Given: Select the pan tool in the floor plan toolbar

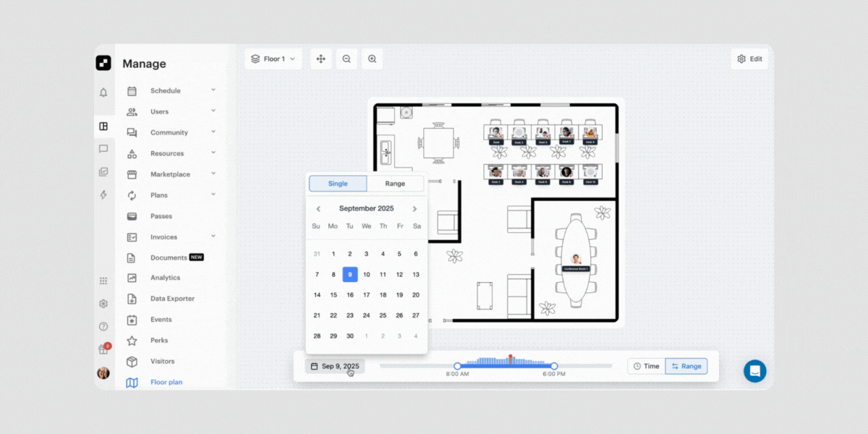Looking at the screenshot, I should 320,59.
